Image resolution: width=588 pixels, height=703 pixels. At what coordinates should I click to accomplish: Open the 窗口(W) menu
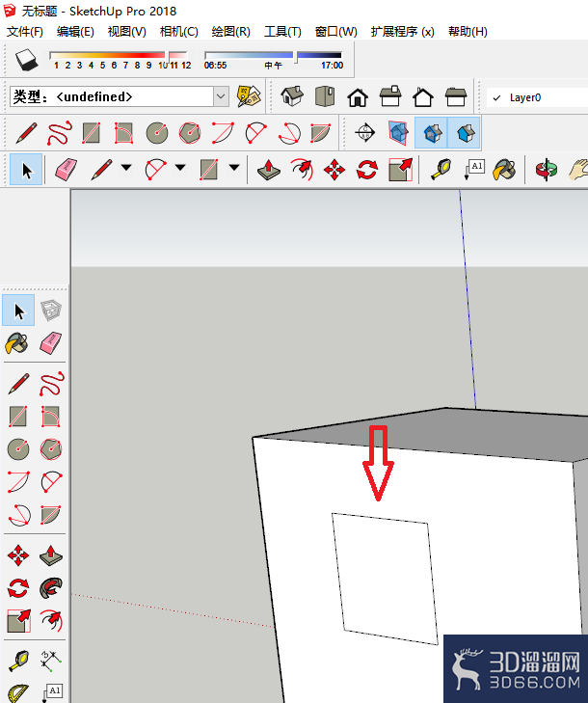[336, 32]
